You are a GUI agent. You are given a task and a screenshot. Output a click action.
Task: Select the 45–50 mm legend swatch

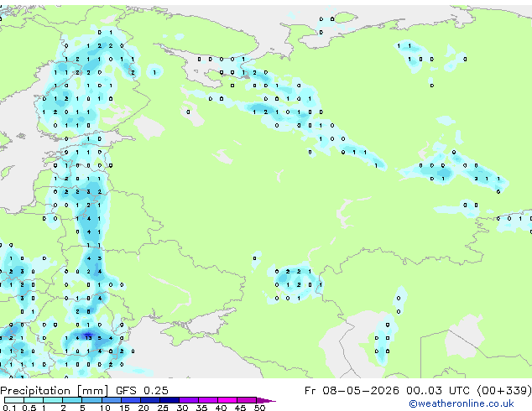click(x=247, y=400)
